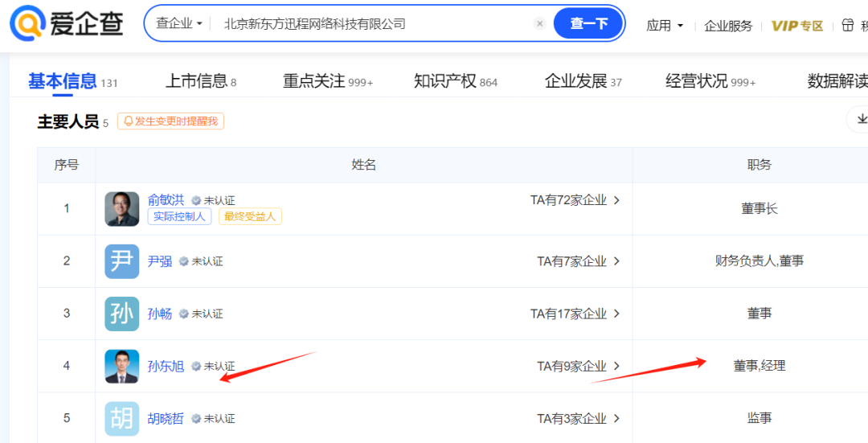Click the 职务 column header
This screenshot has height=443, width=868.
[x=759, y=165]
